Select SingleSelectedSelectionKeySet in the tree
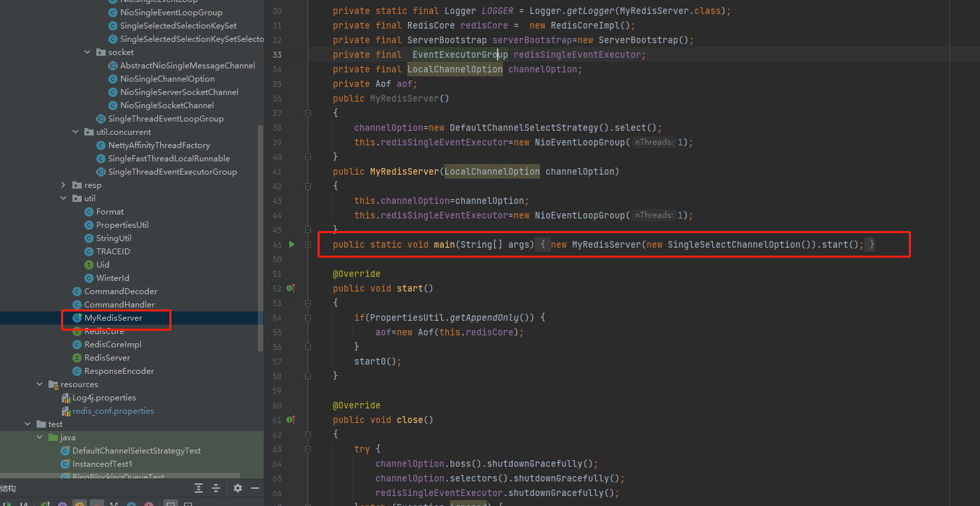 (x=178, y=26)
